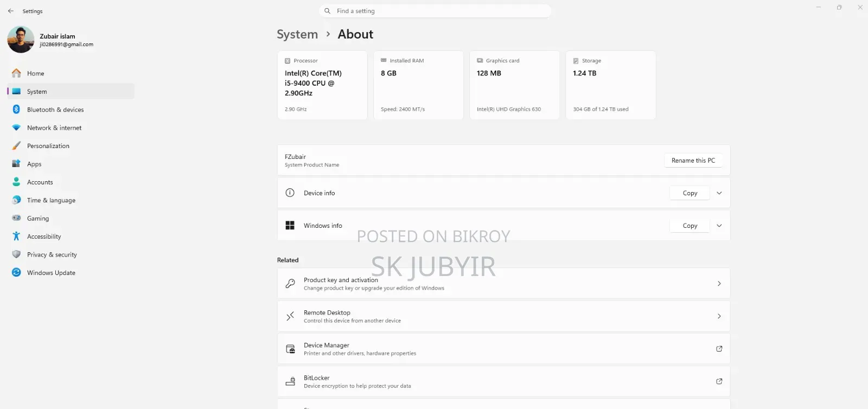Click the jl0286991@gmail.com account email
Viewport: 868px width, 409px height.
click(66, 44)
